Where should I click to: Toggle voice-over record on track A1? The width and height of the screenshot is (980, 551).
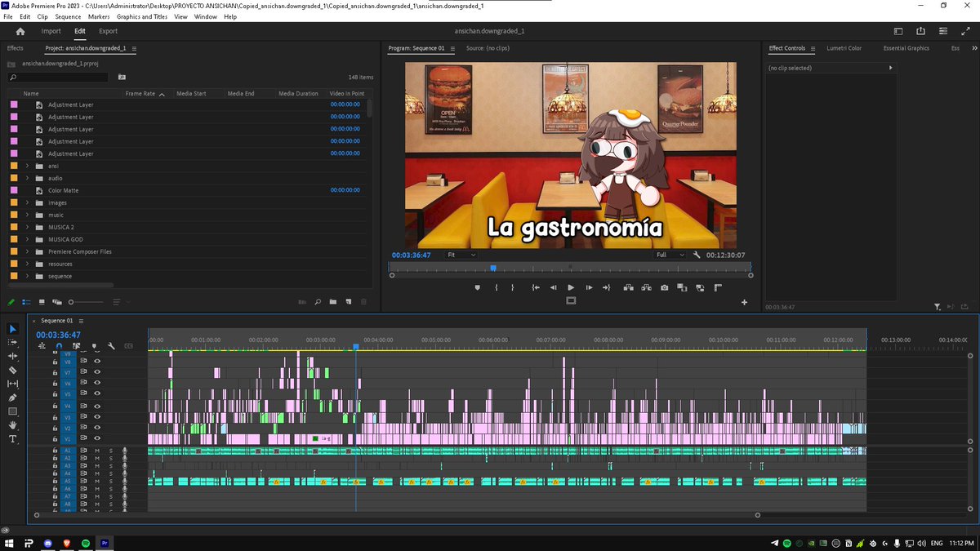click(x=125, y=451)
